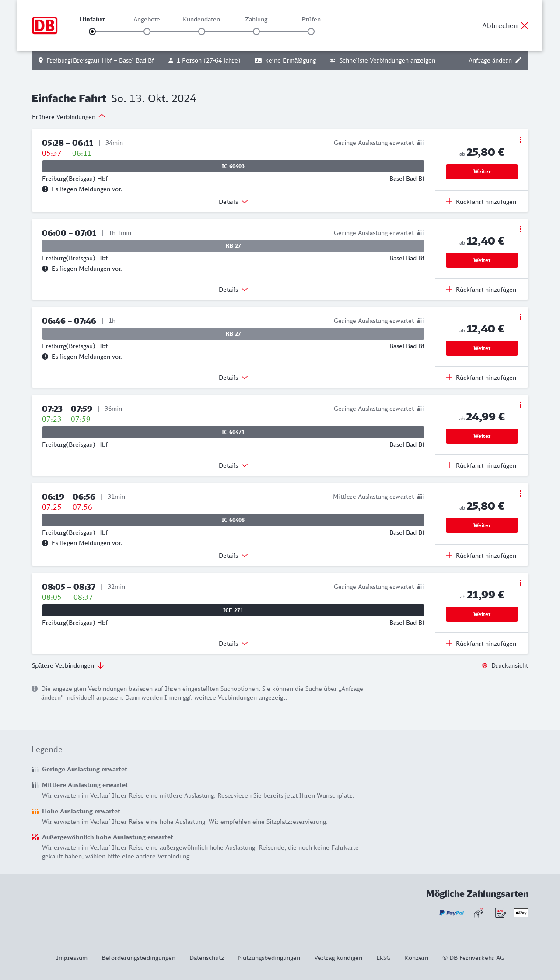
Task: Expand Details for the IC 60471 connection
Action: (x=233, y=465)
